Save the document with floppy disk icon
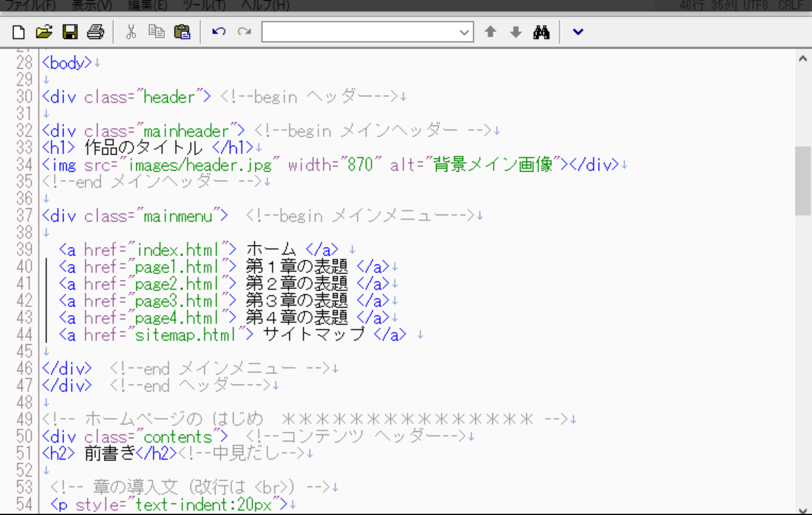 (x=70, y=32)
